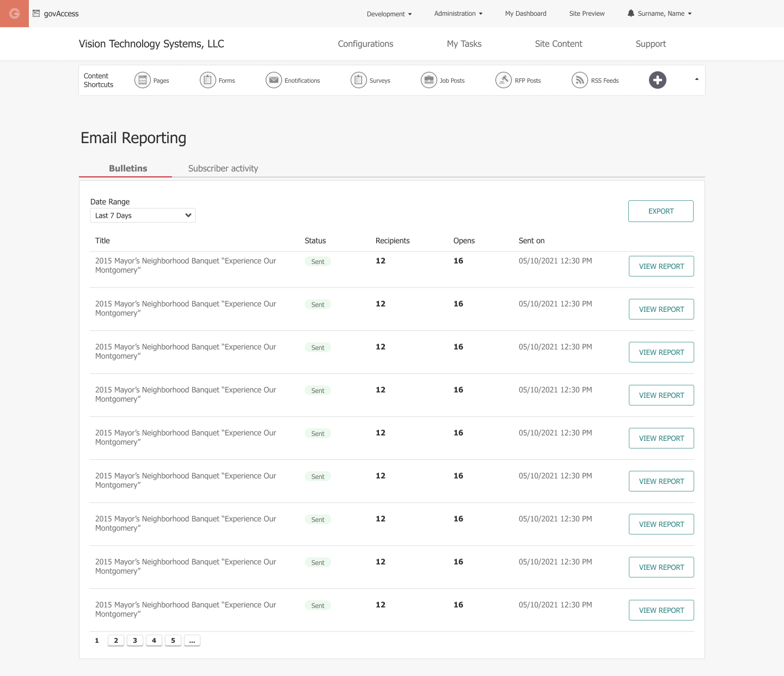The image size is (784, 676).
Task: Open the Date Range dropdown
Action: (x=142, y=215)
